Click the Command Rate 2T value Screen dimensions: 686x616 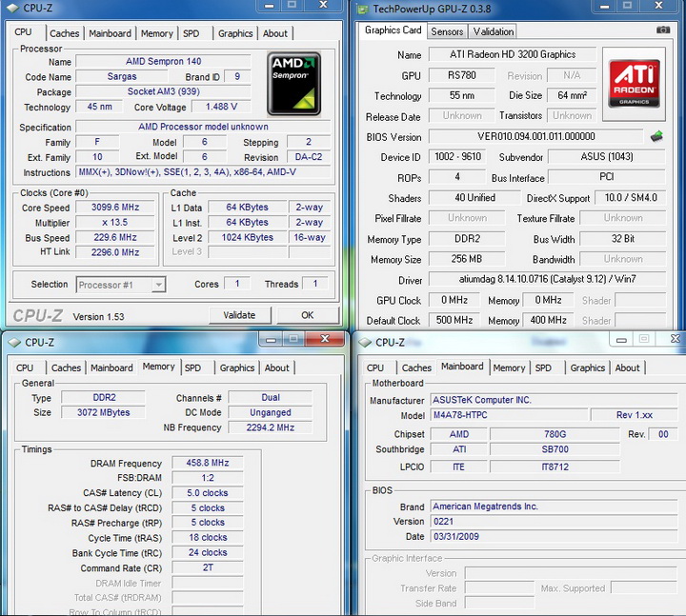tap(208, 567)
